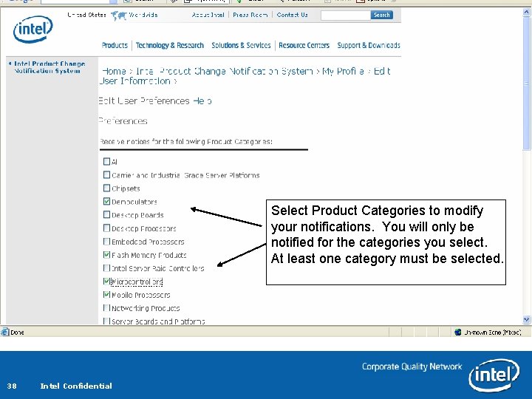Image resolution: width=532 pixels, height=399 pixels.
Task: Click the Worldwide globe map icon
Action: pos(118,16)
